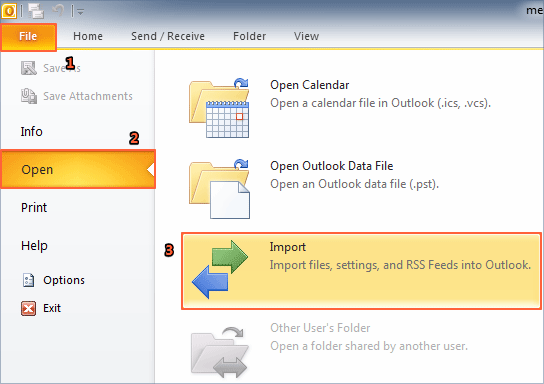Switch to the Home tab
The height and width of the screenshot is (384, 544).
tap(88, 36)
